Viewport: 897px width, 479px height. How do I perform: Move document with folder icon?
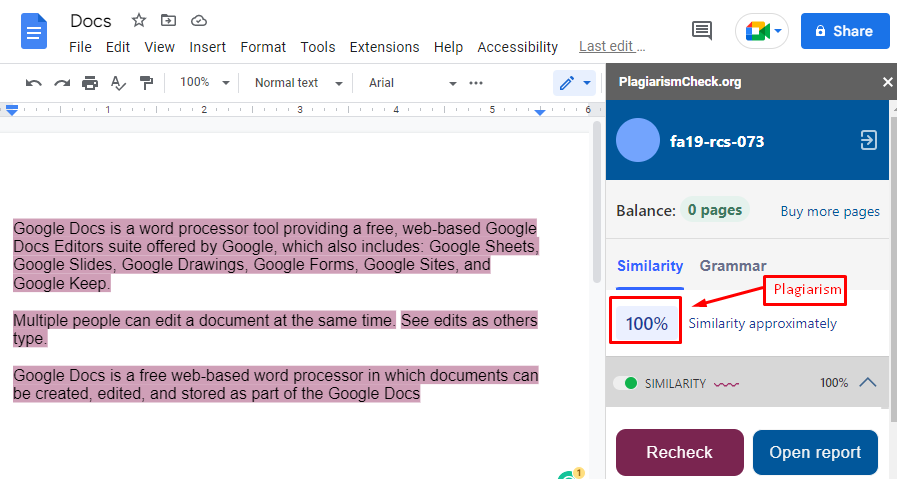pos(168,21)
